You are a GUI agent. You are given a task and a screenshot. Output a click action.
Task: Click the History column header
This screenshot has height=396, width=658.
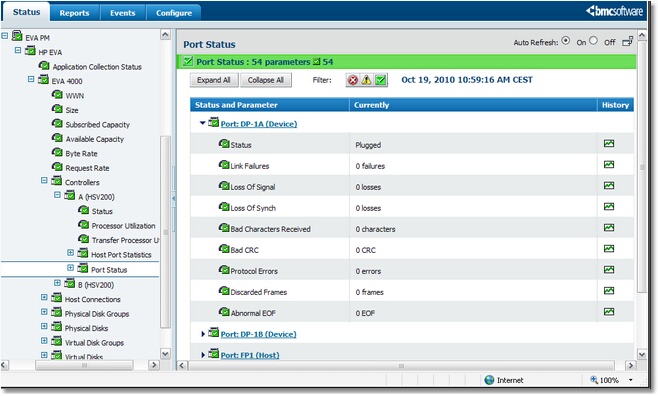pos(616,105)
